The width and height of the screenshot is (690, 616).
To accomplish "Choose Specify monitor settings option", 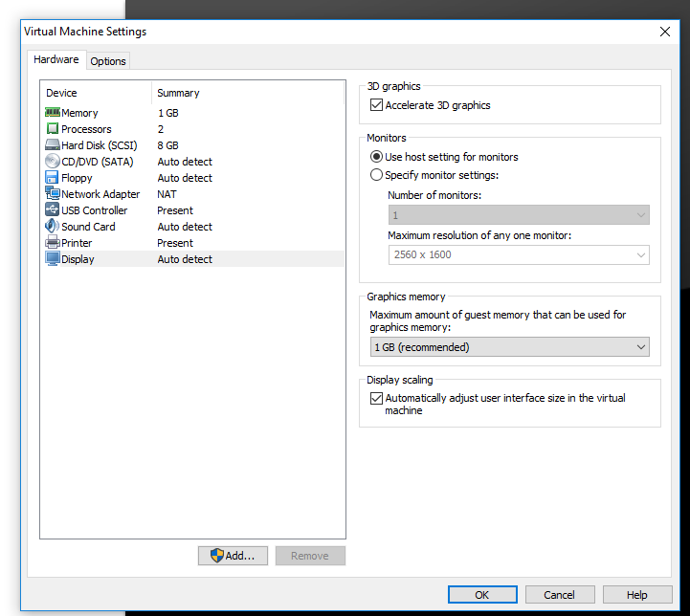I will click(376, 175).
